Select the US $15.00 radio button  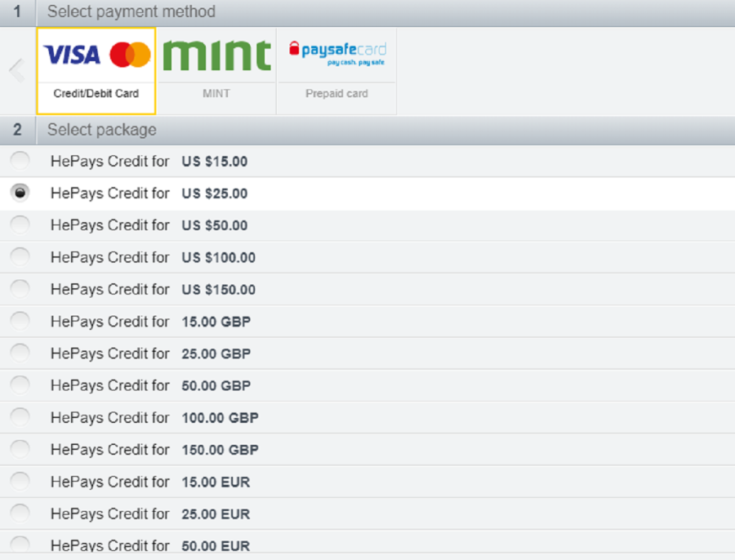(x=20, y=161)
